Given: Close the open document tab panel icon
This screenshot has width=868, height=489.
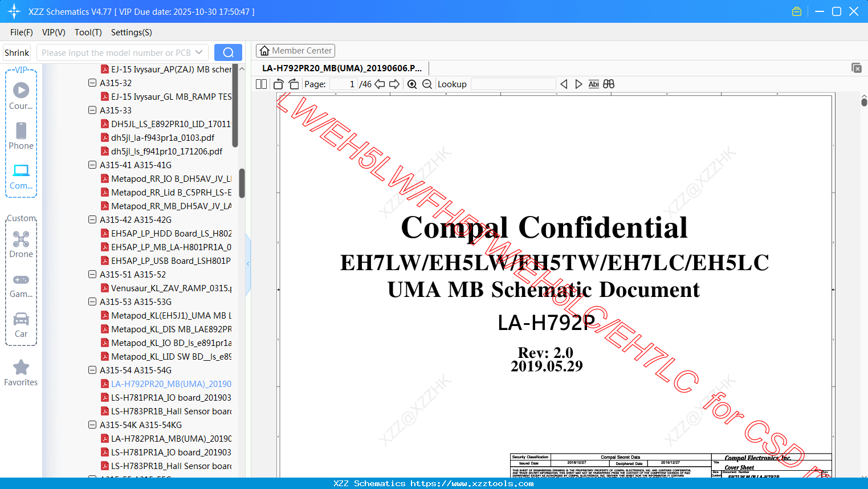Looking at the screenshot, I should click(857, 68).
